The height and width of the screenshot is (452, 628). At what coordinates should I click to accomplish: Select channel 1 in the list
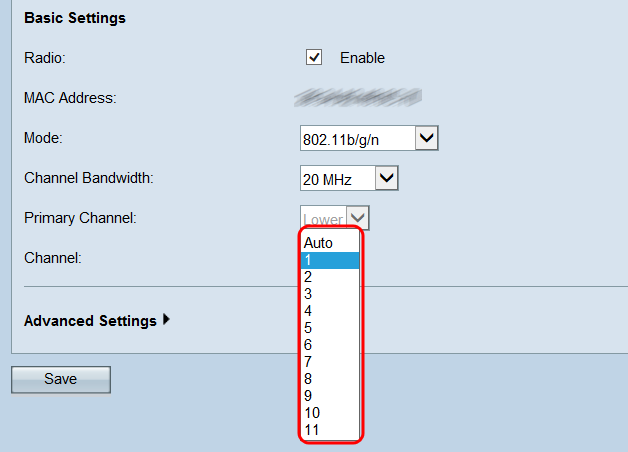click(330, 260)
